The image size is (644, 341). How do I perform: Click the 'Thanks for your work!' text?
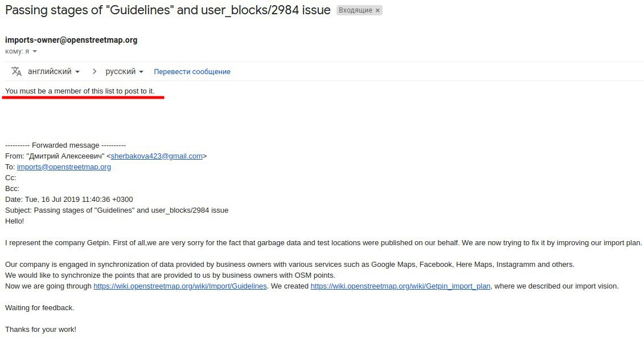40,330
